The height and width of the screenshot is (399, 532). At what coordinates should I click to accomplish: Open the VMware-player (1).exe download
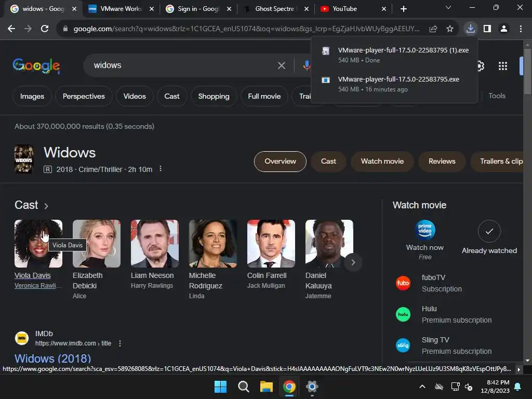tap(394, 55)
